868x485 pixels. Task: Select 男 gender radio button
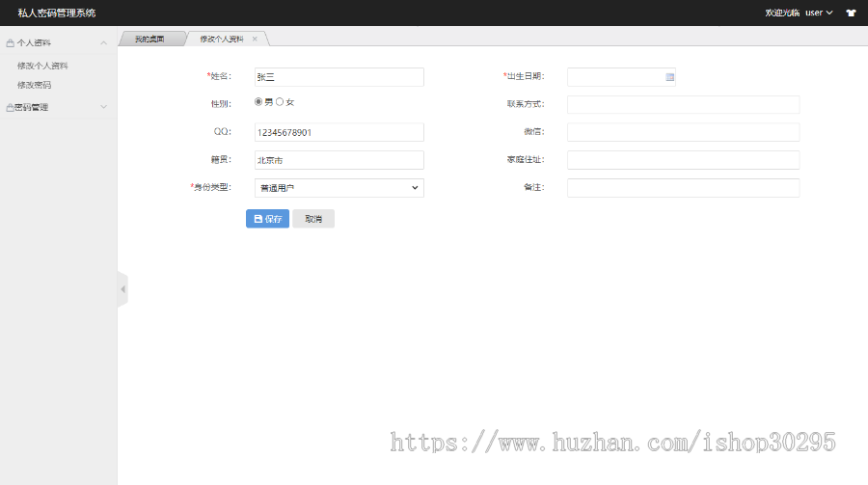258,102
